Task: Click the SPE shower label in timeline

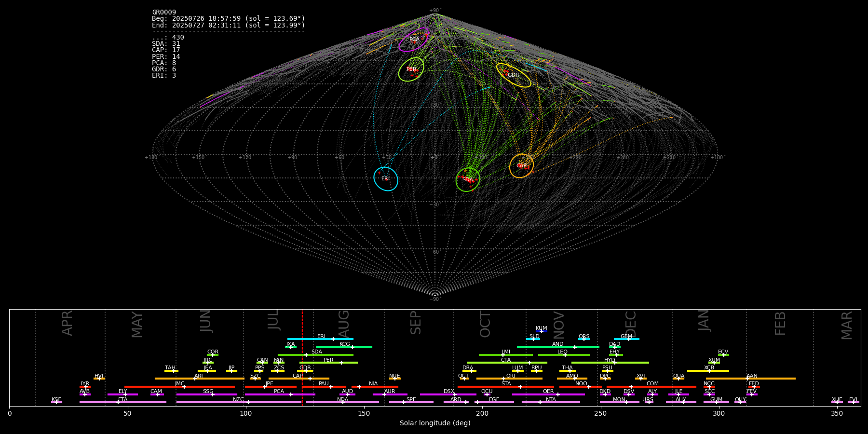Action: click(x=411, y=400)
